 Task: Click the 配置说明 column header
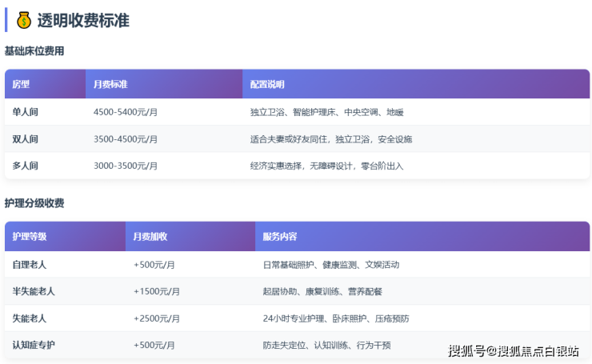pyautogui.click(x=267, y=84)
